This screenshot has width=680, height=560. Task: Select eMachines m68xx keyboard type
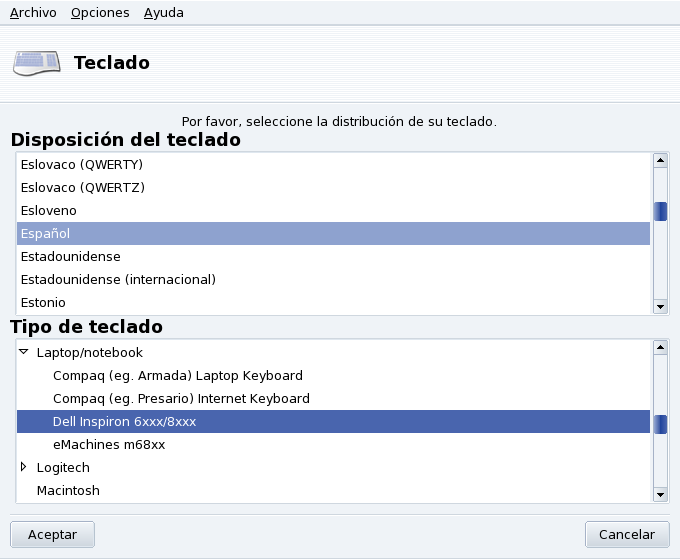[108, 444]
